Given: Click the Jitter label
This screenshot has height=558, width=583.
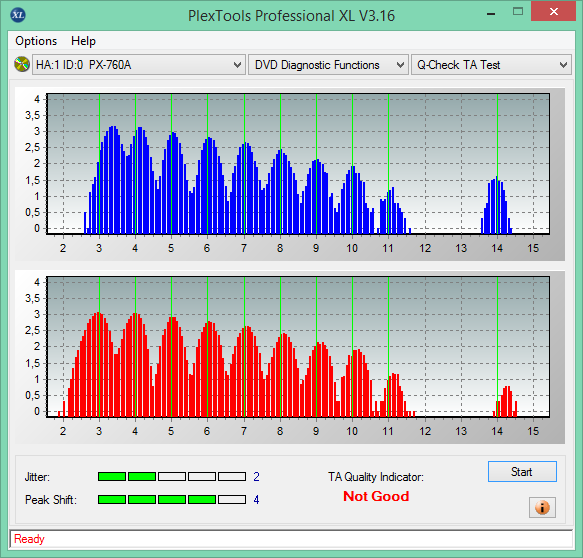Looking at the screenshot, I should pos(37,477).
